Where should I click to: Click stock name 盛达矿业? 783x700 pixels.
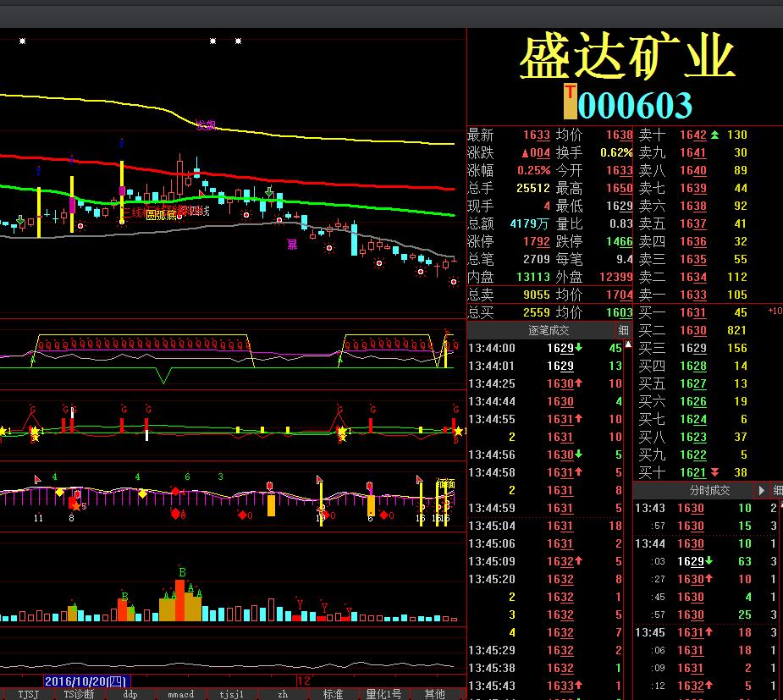coord(627,56)
